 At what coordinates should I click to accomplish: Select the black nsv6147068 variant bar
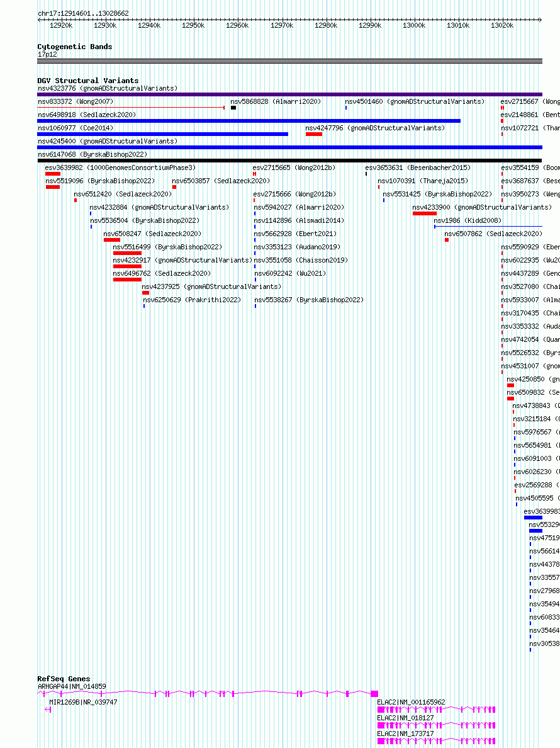click(x=290, y=161)
